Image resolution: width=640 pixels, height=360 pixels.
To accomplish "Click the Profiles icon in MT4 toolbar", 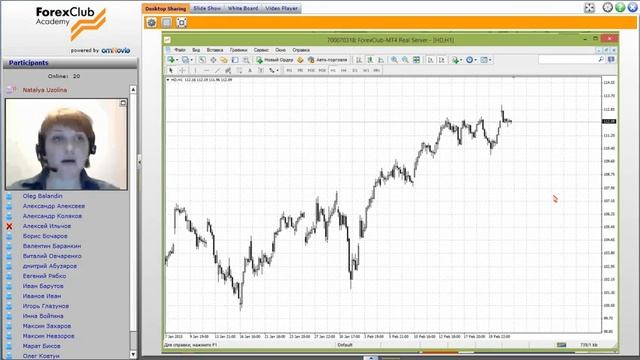I will (x=185, y=60).
